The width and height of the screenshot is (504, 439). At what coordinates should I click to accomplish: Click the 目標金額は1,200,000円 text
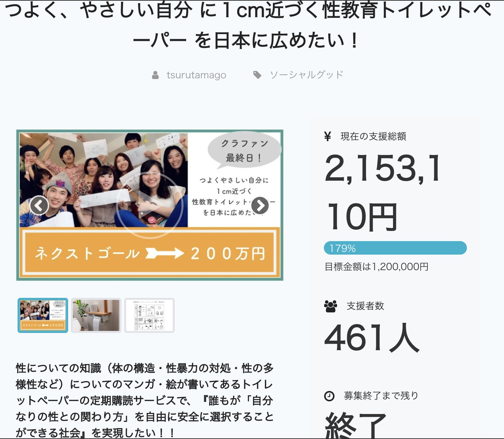376,267
